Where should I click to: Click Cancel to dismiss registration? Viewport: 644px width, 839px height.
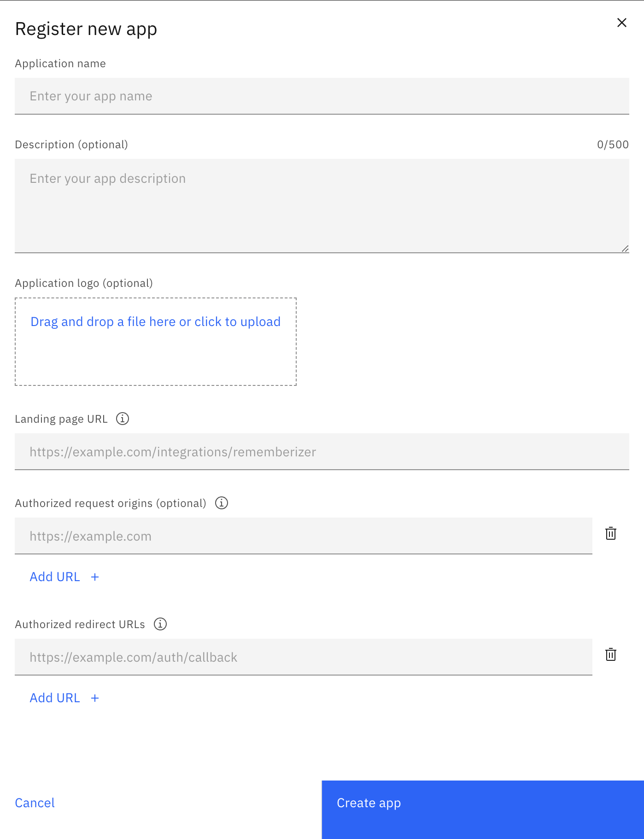tap(35, 803)
